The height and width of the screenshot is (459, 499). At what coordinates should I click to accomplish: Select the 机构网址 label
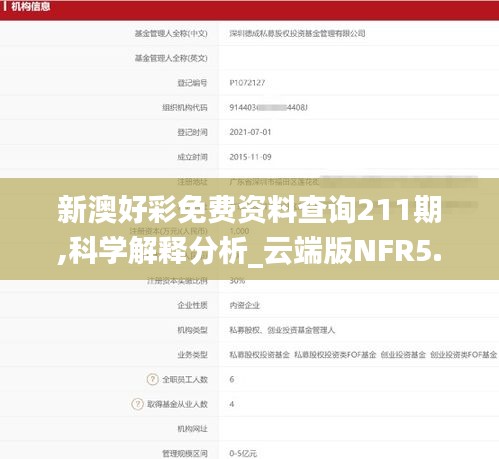click(x=192, y=429)
